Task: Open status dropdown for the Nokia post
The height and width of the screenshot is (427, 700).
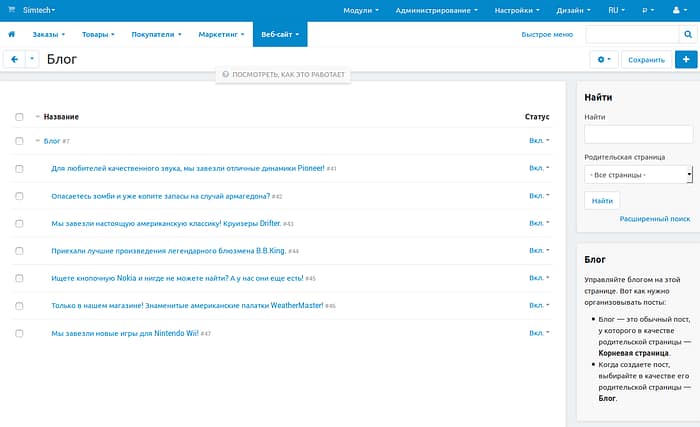Action: pos(539,278)
